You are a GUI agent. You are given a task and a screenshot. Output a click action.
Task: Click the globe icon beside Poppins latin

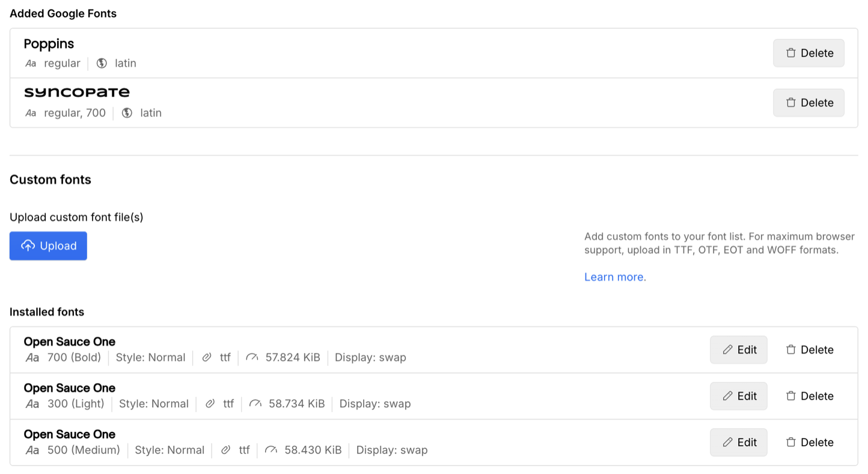(102, 63)
